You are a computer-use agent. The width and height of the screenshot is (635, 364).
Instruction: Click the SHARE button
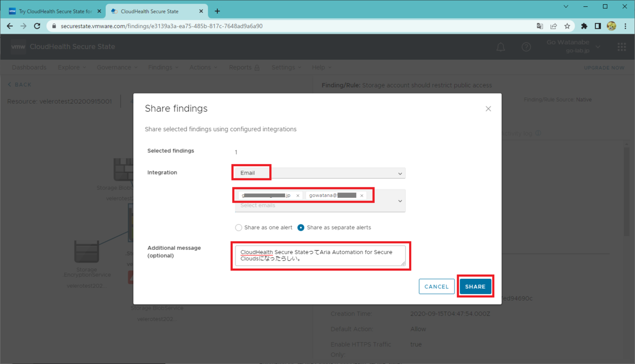point(475,286)
